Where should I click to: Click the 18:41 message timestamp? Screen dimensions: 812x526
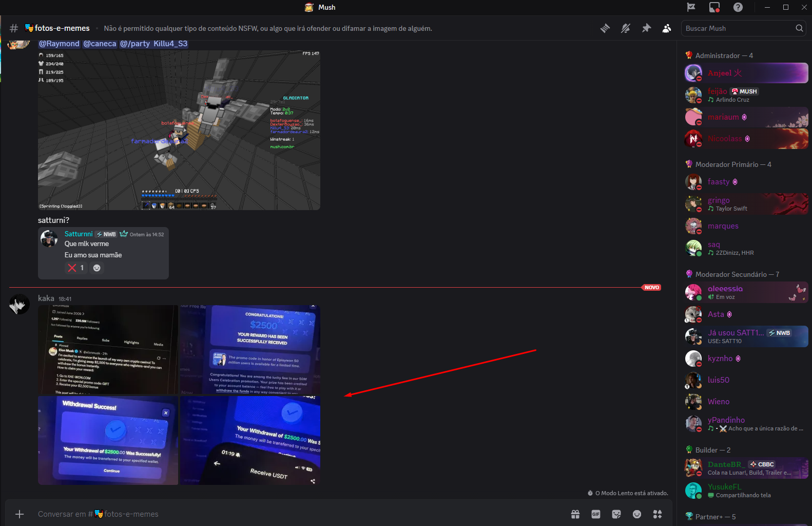[65, 299]
